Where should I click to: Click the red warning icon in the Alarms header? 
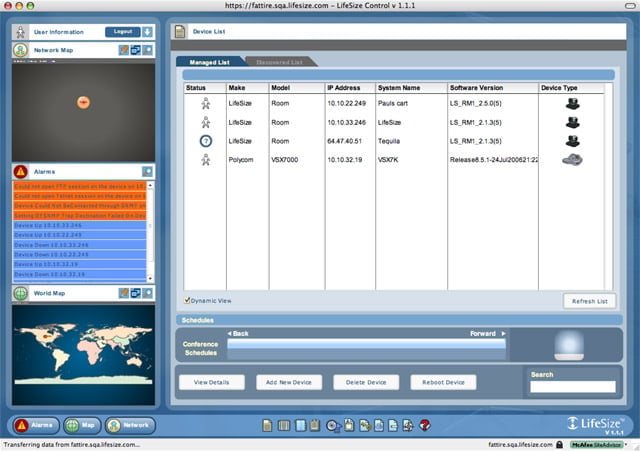20,172
